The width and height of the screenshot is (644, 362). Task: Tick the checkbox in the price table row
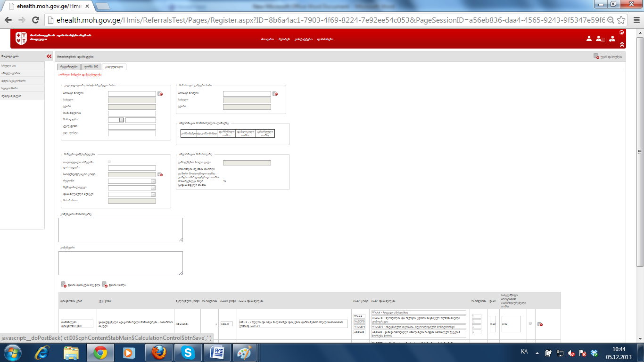coord(530,323)
